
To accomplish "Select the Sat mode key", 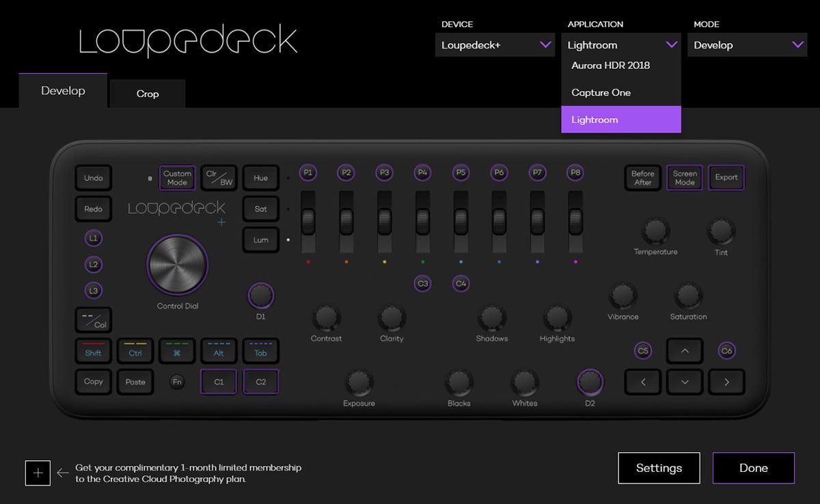I will pos(260,209).
